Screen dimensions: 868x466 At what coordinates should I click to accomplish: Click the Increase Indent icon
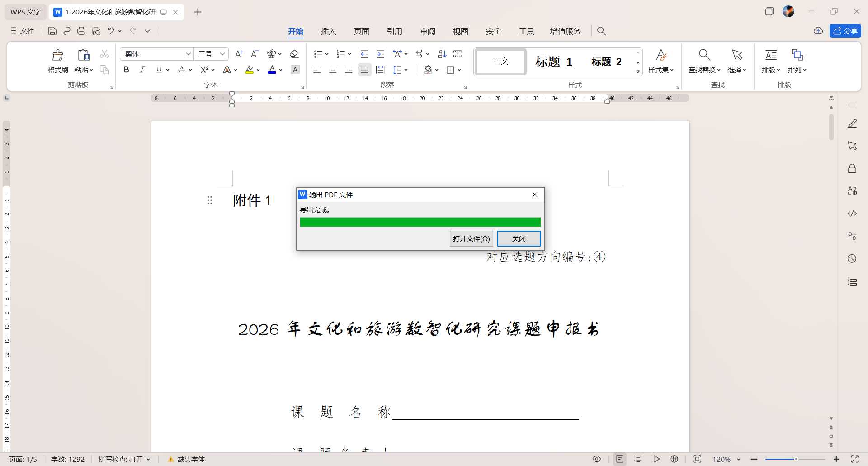(381, 54)
